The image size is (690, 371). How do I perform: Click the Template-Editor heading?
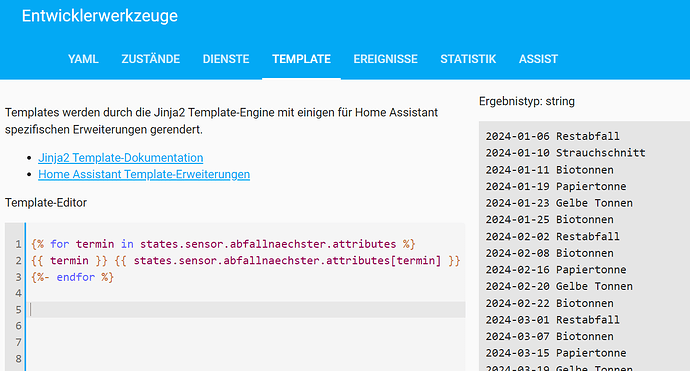(x=46, y=203)
